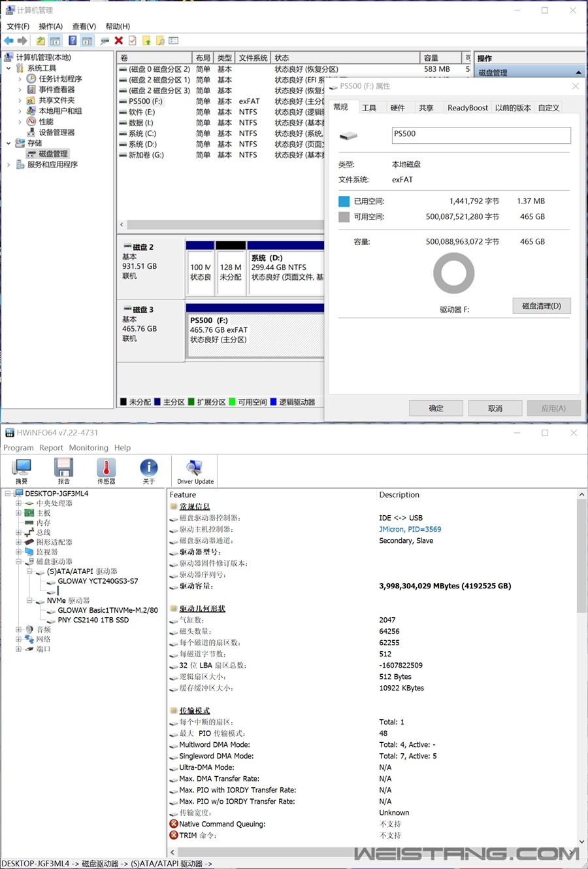Select 性能 in the management tree
This screenshot has height=869, width=588.
pyautogui.click(x=46, y=122)
